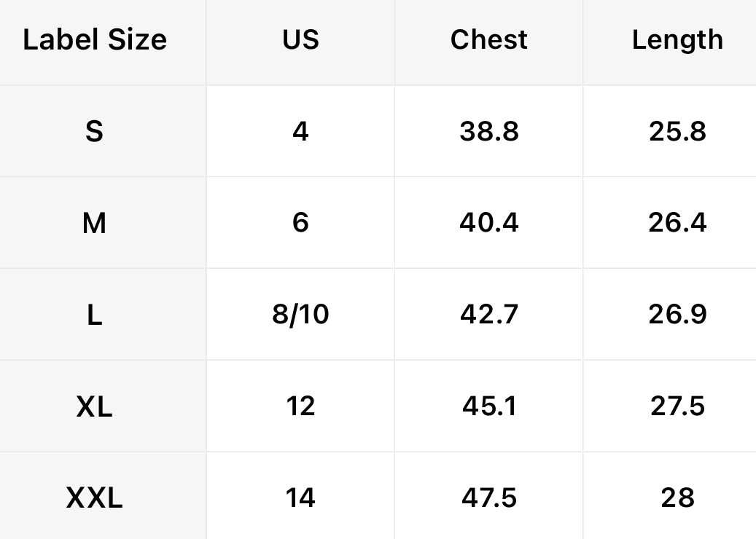Image resolution: width=756 pixels, height=539 pixels.
Task: Click the Chest column header
Action: pyautogui.click(x=488, y=40)
